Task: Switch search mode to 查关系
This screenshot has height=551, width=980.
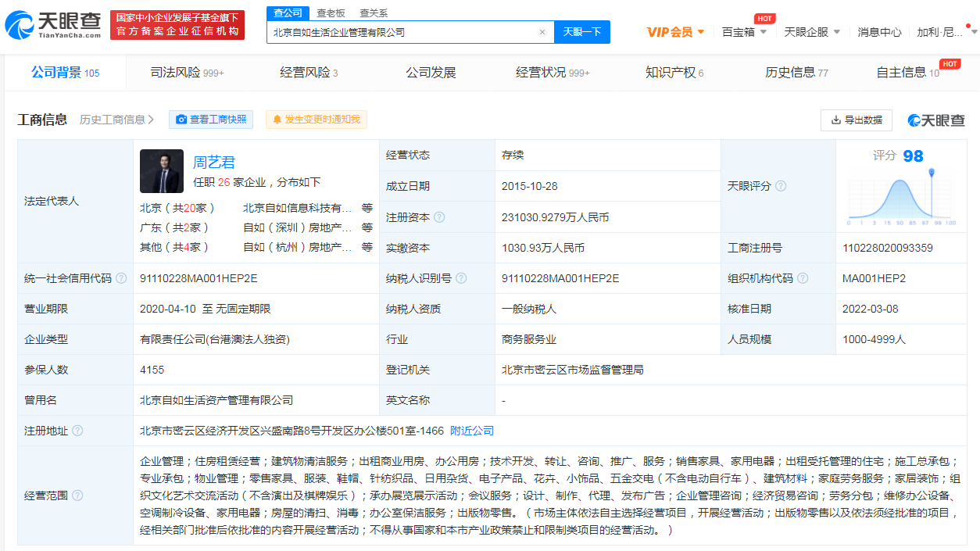Action: click(x=374, y=13)
